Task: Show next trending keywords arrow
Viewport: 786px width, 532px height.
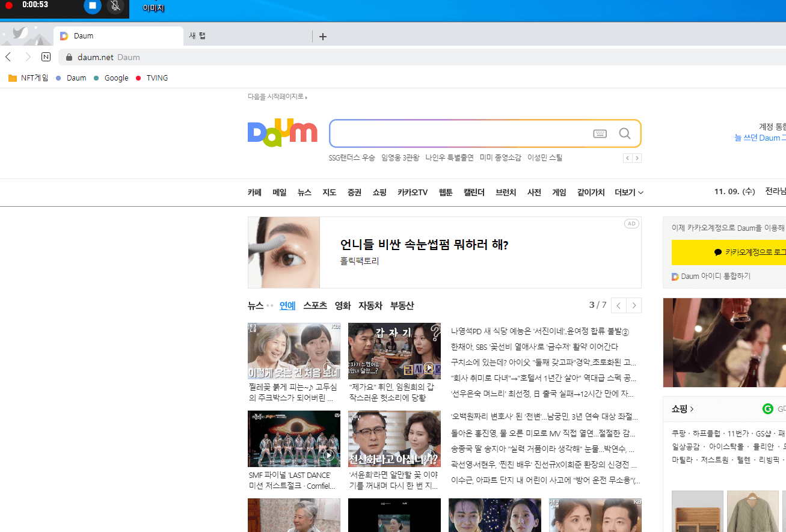Action: (637, 158)
